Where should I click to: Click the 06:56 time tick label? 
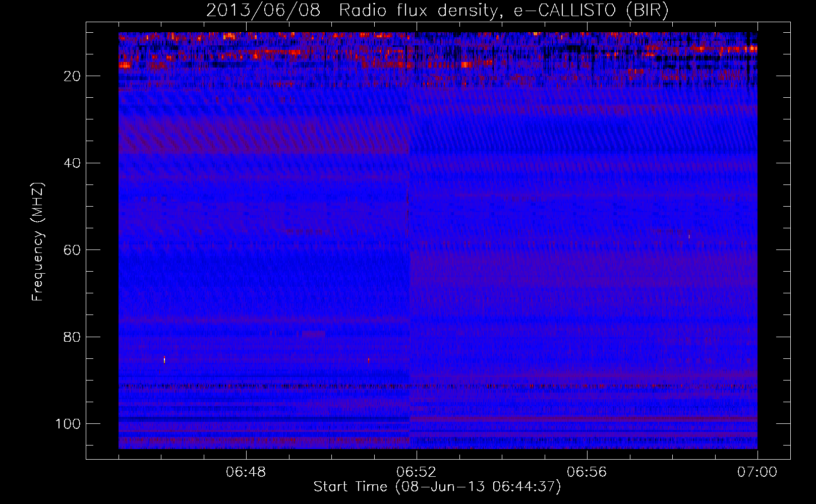tap(587, 472)
